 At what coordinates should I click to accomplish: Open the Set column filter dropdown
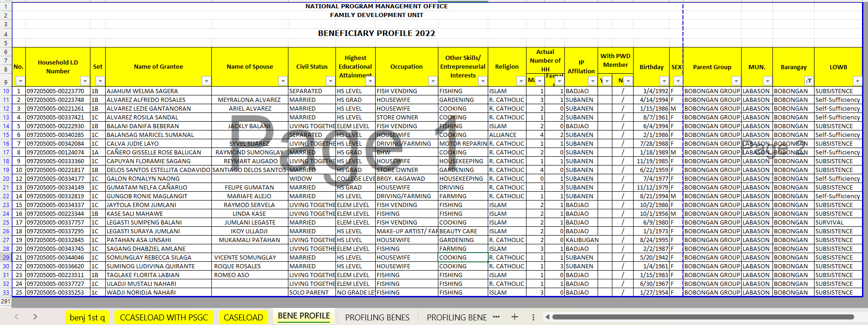coord(100,81)
